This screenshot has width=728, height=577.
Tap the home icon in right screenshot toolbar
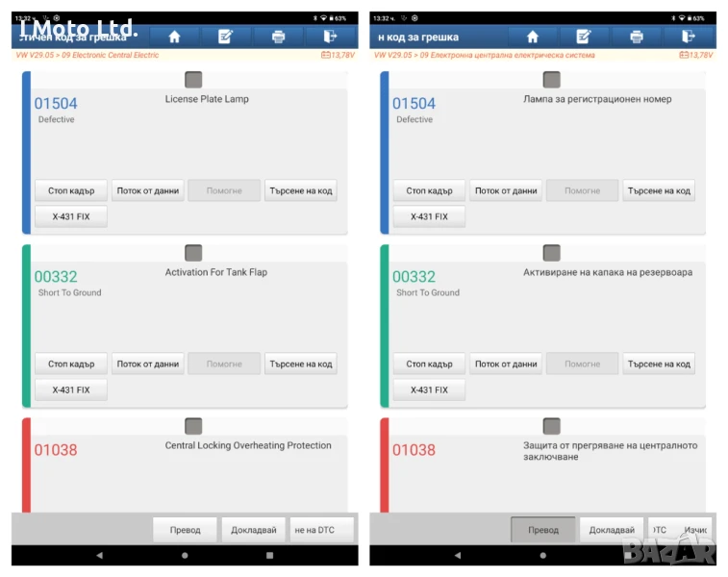[x=533, y=37]
